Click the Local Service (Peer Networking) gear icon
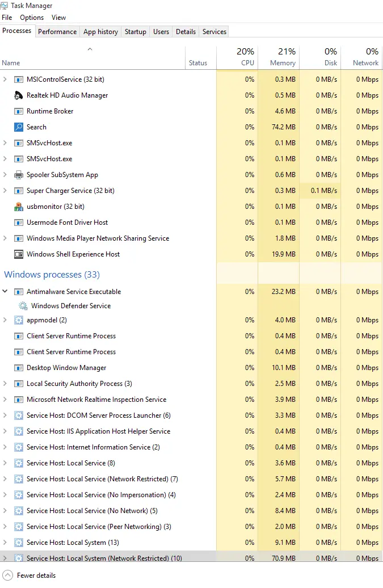This screenshot has width=383, height=588. click(x=18, y=527)
